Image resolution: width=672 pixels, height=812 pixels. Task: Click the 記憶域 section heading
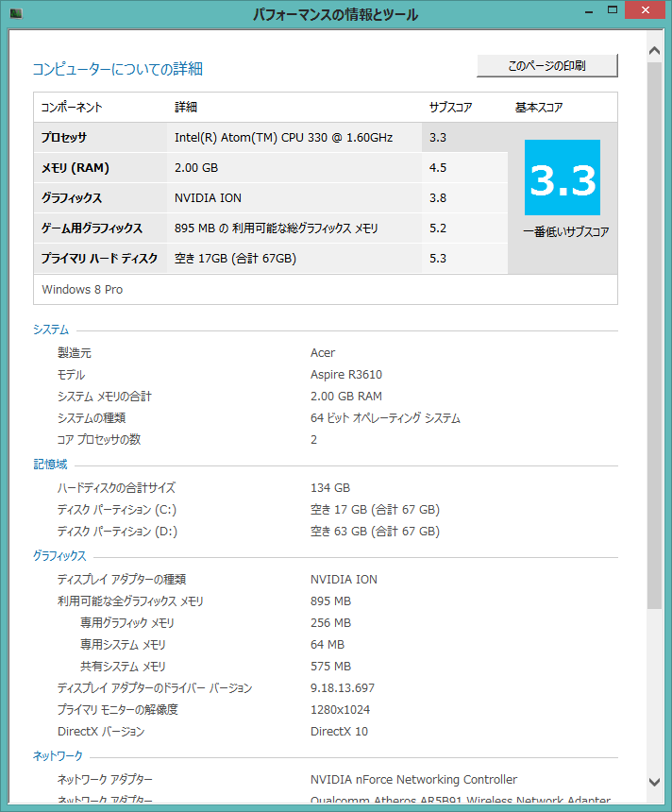tap(50, 465)
